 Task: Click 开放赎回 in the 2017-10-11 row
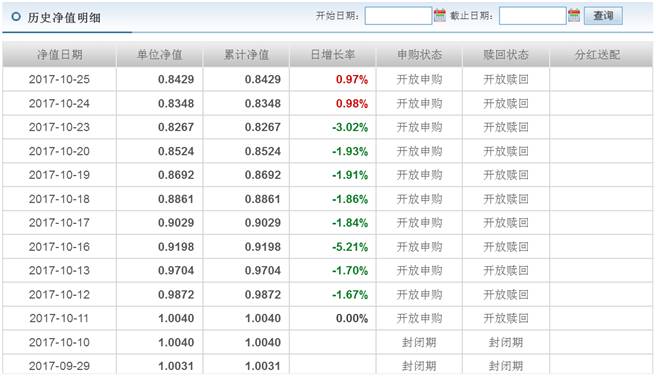click(x=506, y=318)
